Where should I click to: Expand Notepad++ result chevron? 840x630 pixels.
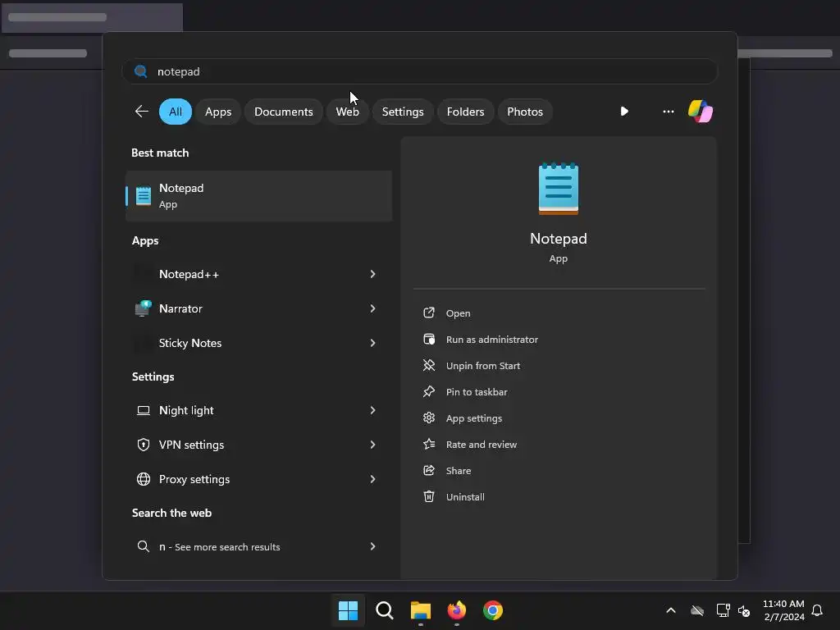pos(373,274)
